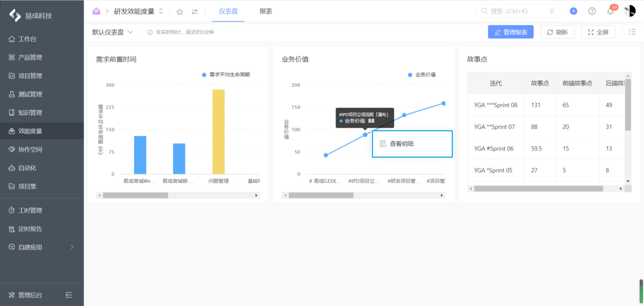644x306 pixels.
Task: Expand 自建应用 submenu arrow
Action: pos(72,247)
